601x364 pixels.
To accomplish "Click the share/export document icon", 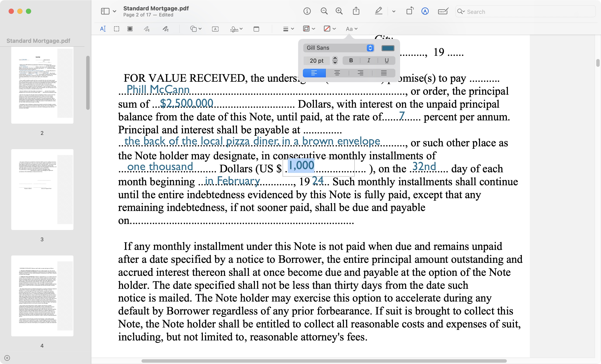I will tap(357, 12).
